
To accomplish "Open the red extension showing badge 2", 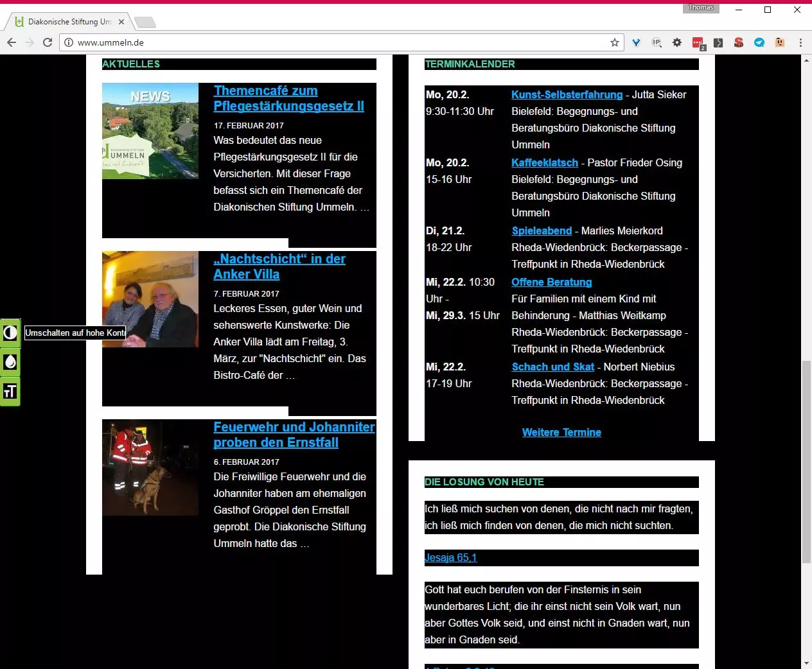I will pos(698,43).
